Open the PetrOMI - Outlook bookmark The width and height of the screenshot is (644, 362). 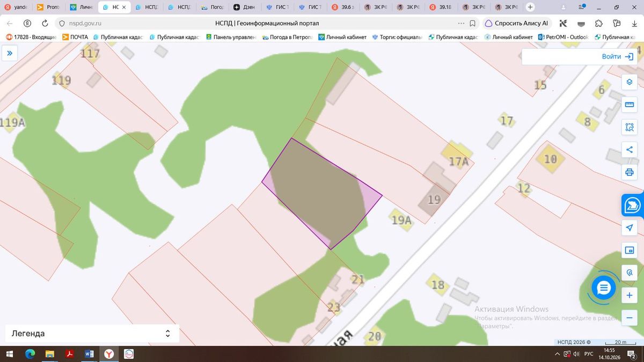(563, 37)
